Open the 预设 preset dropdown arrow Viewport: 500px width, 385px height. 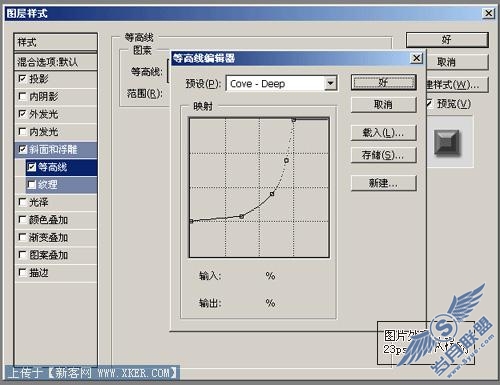[x=330, y=83]
